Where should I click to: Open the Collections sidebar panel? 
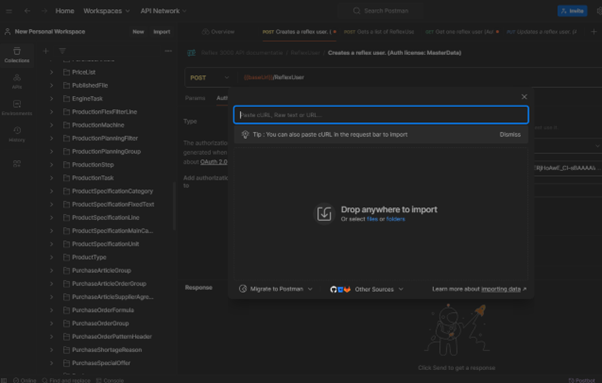pos(17,55)
